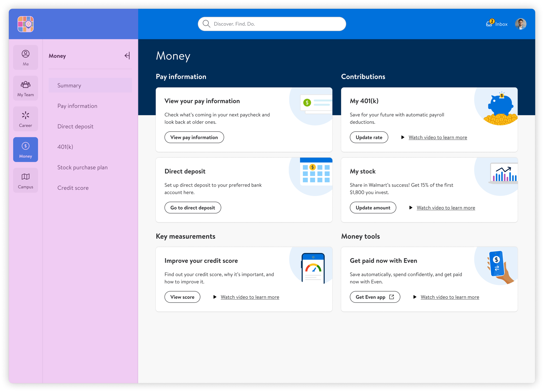Image resolution: width=544 pixels, height=392 pixels.
Task: Click the search magnifier icon
Action: point(206,24)
